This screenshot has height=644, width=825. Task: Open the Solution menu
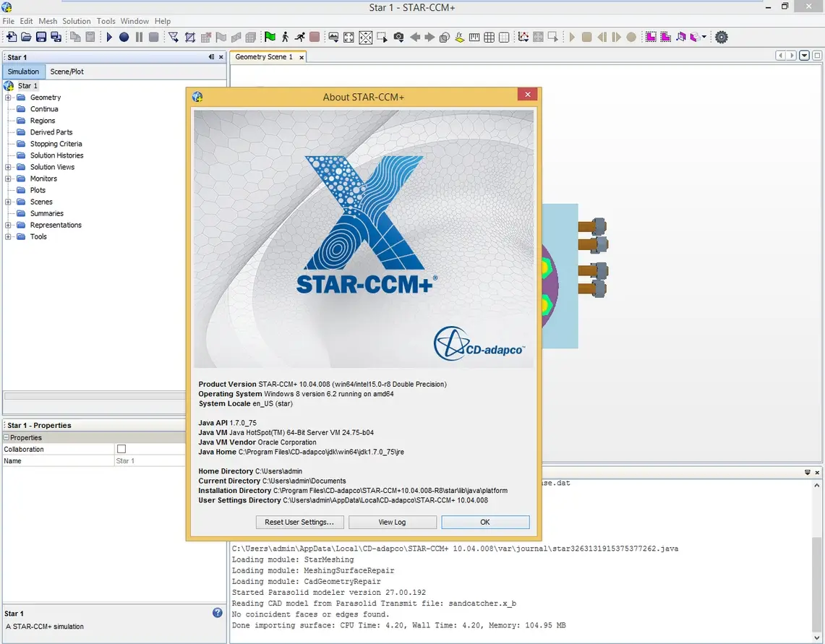tap(77, 21)
